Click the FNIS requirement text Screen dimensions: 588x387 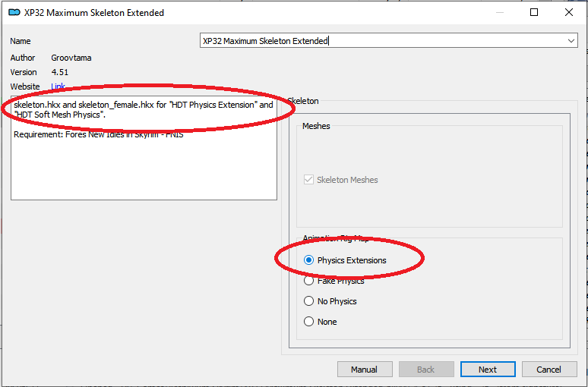click(98, 134)
